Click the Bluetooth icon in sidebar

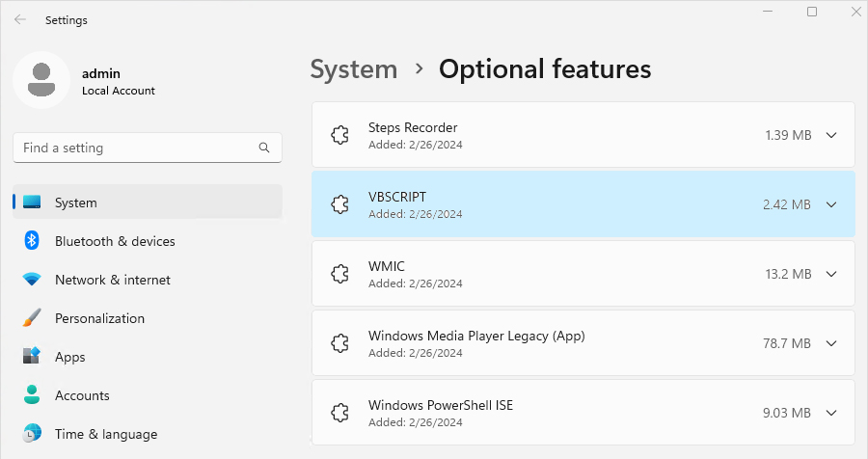point(32,241)
